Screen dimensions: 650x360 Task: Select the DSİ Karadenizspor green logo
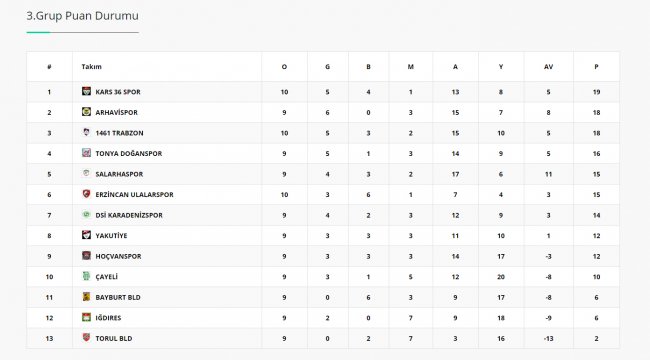pyautogui.click(x=86, y=214)
